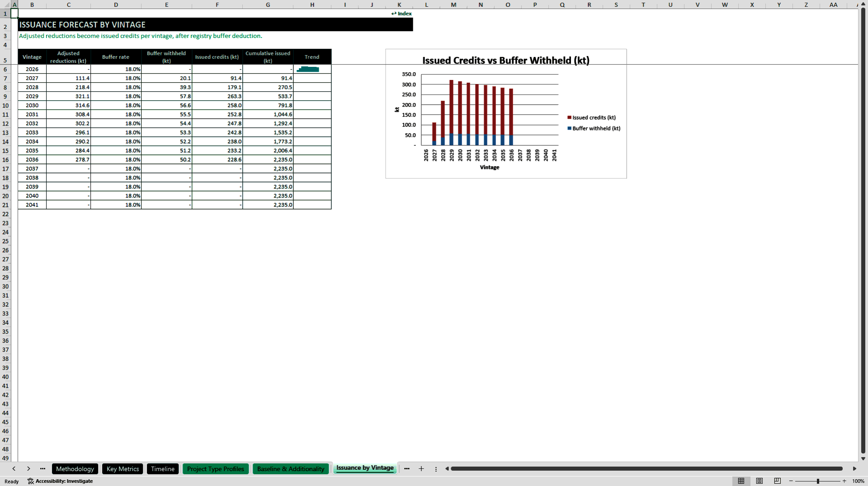Show more sheet tabs after Issuance by Vintage

pyautogui.click(x=407, y=469)
